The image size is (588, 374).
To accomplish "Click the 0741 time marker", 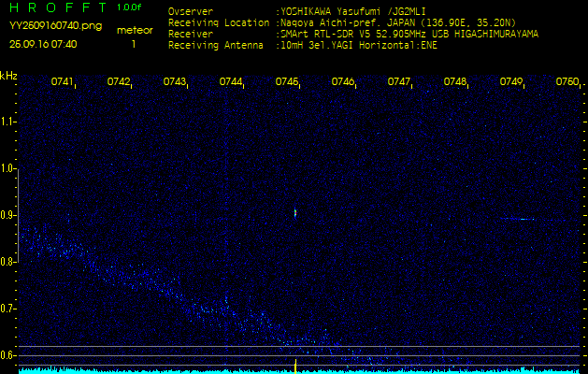I will tap(63, 82).
